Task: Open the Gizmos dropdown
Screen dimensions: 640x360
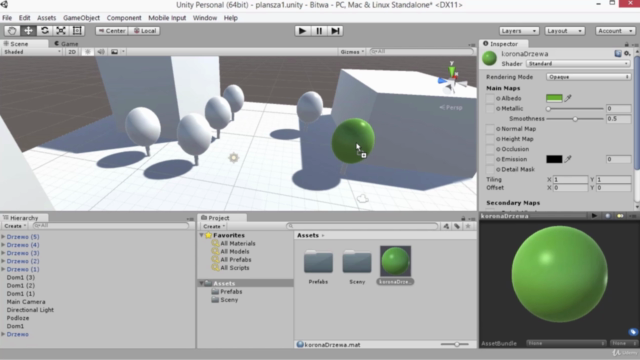Action: point(352,52)
